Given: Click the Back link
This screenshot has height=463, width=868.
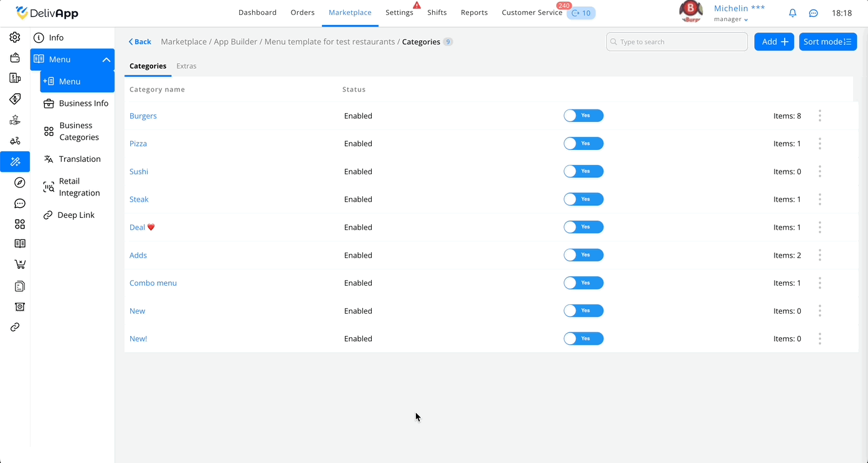Looking at the screenshot, I should pos(140,42).
